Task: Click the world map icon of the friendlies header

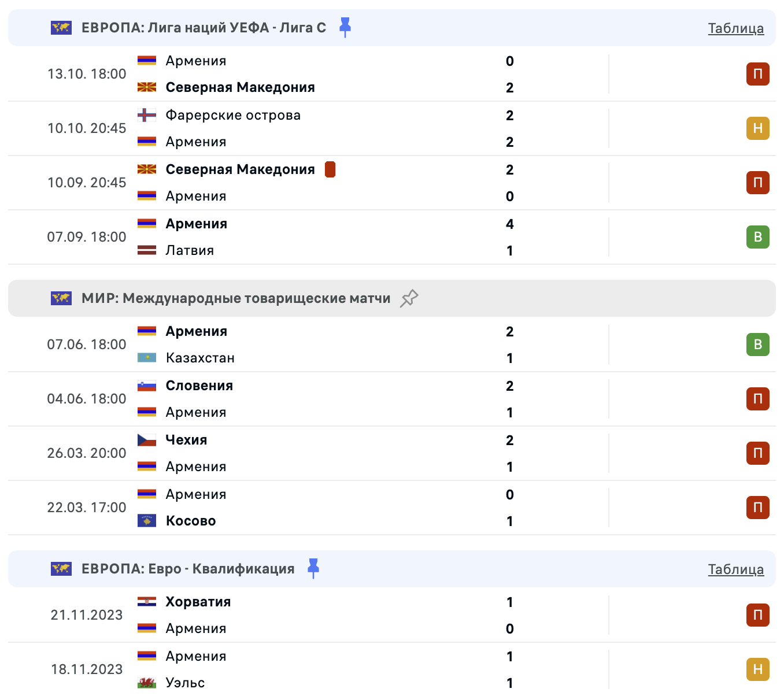Action: (x=61, y=298)
